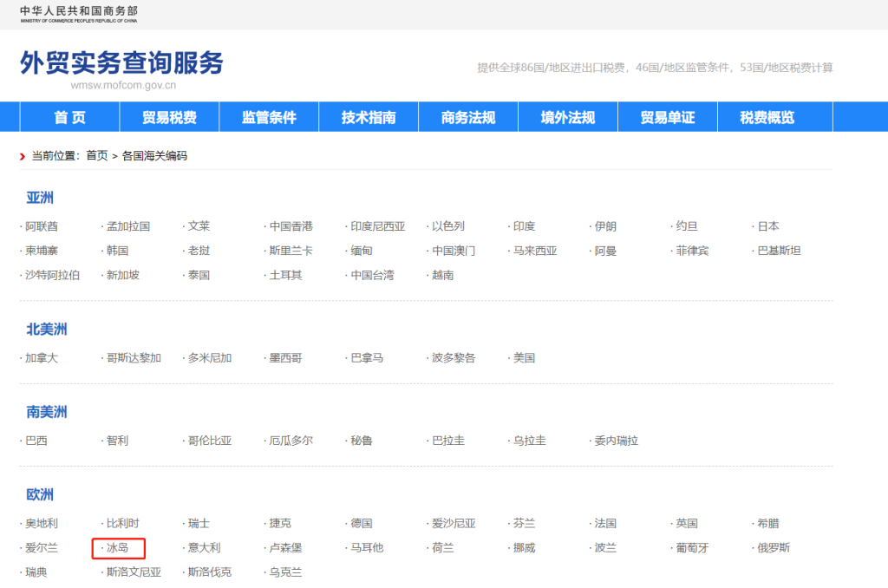The image size is (888, 588).
Task: Open the 孟加拉国 link
Action: [128, 226]
